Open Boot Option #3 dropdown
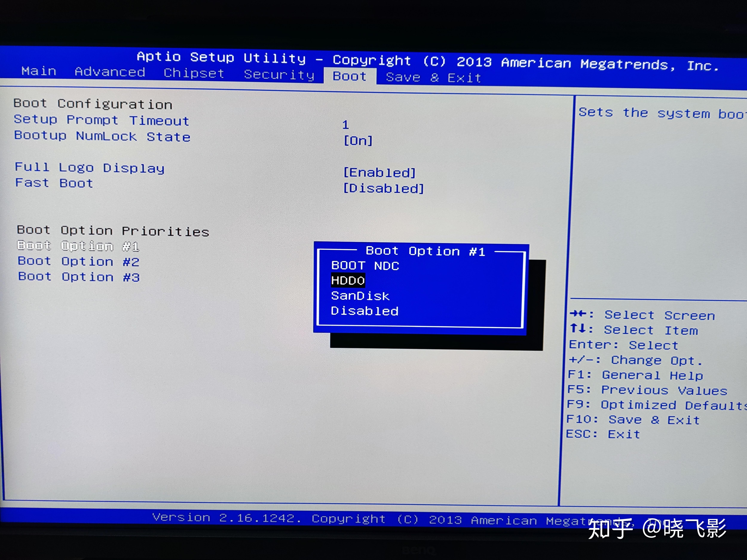This screenshot has width=747, height=560. (x=79, y=277)
